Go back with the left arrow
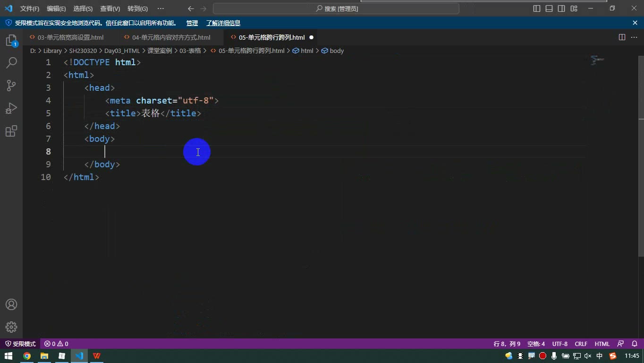644x363 pixels. [x=191, y=9]
